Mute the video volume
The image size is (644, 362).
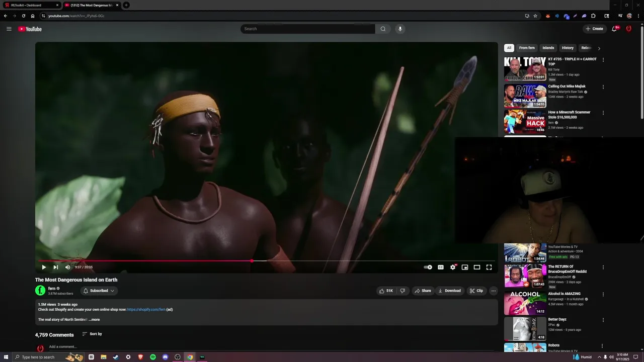[x=67, y=267]
